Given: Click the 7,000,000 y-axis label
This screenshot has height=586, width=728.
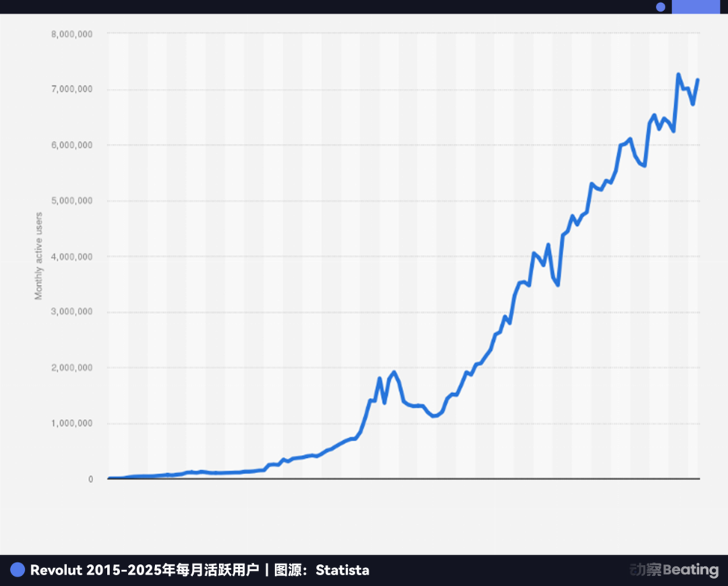Looking at the screenshot, I should tap(71, 89).
